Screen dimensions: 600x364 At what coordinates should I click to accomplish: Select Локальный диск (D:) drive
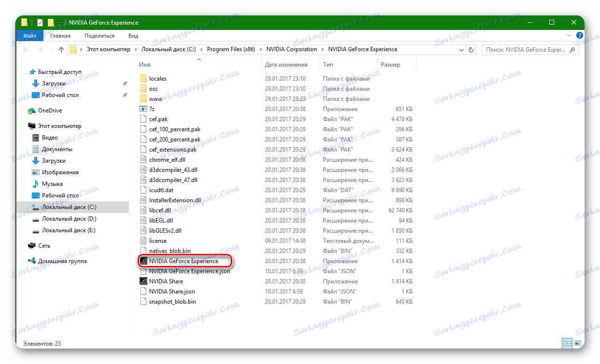click(69, 219)
